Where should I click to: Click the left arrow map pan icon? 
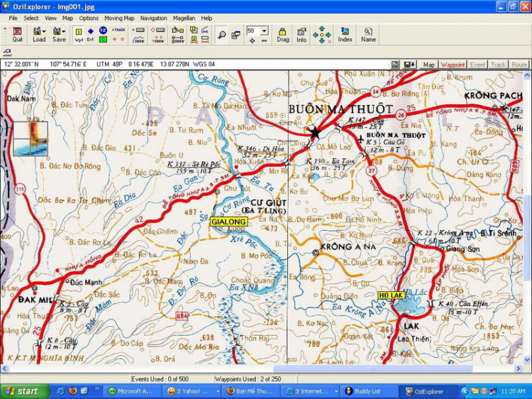[x=315, y=35]
